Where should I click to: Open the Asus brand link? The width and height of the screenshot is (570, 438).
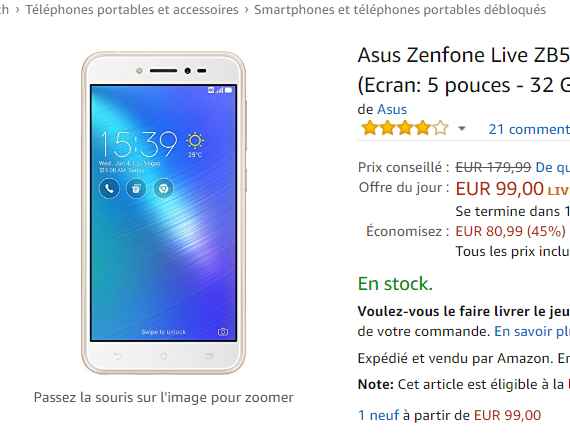tap(392, 109)
